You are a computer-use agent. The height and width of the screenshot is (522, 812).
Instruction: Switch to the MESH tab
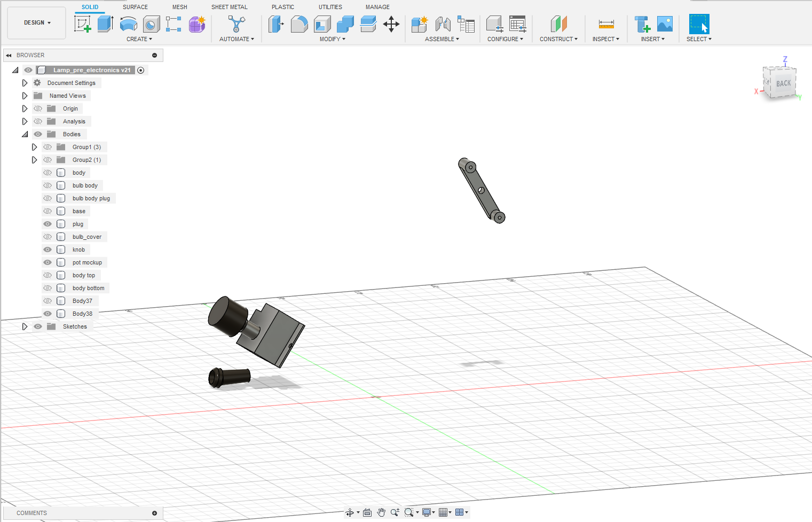click(179, 7)
